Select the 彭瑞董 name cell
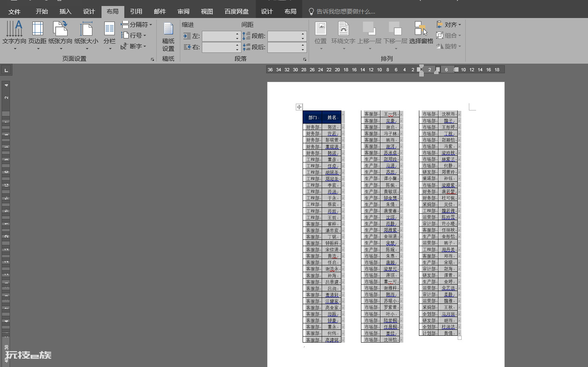Viewport: 588px width, 367px height. [x=332, y=140]
